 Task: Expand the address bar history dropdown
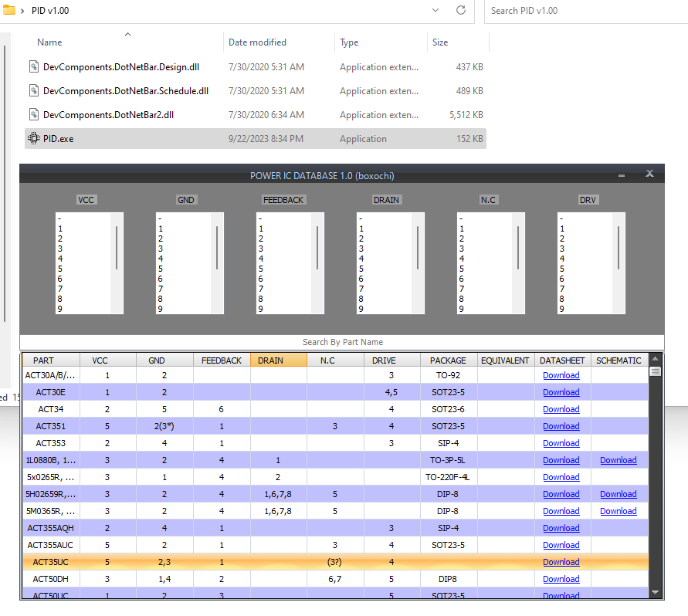(436, 10)
